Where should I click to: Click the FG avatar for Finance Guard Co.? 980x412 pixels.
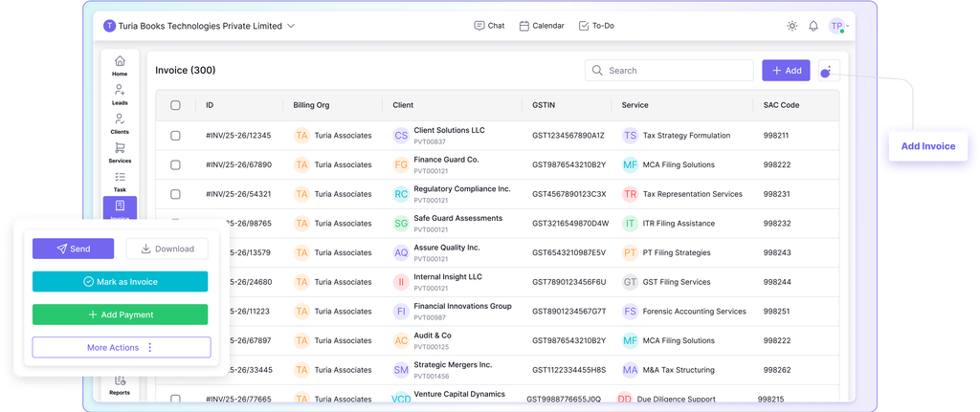click(401, 164)
